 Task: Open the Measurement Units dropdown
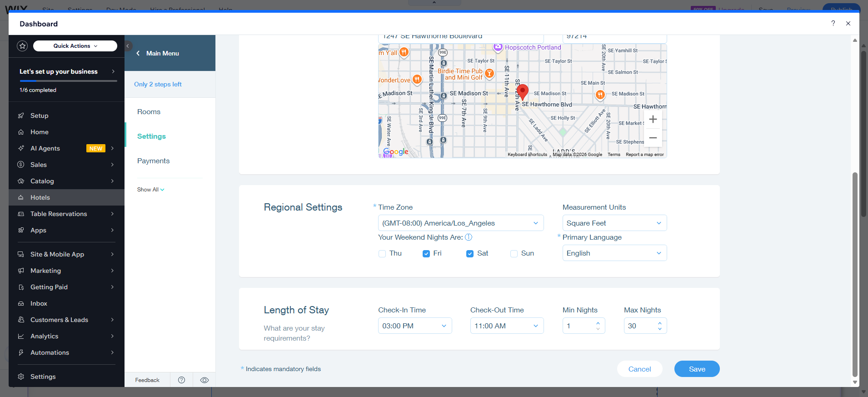614,223
